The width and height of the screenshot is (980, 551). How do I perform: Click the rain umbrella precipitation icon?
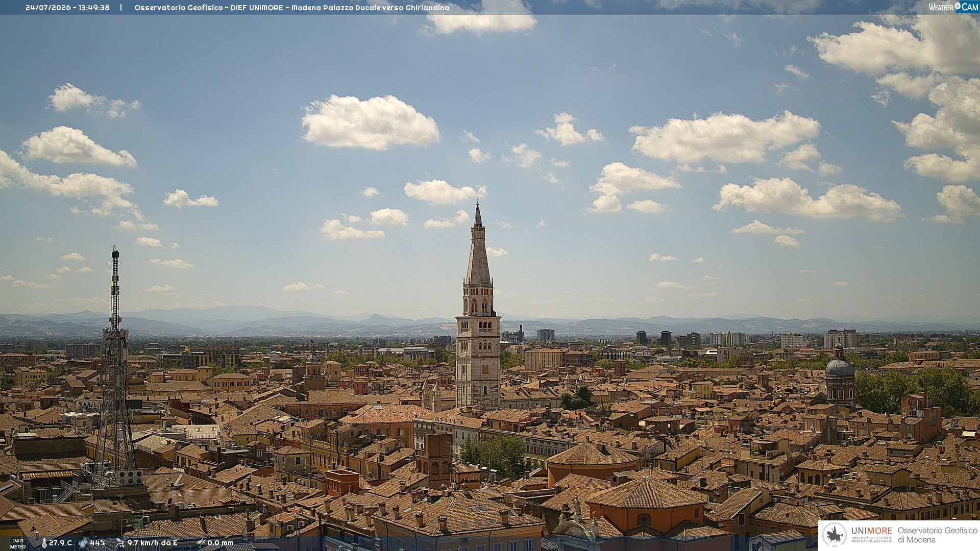[x=201, y=543]
